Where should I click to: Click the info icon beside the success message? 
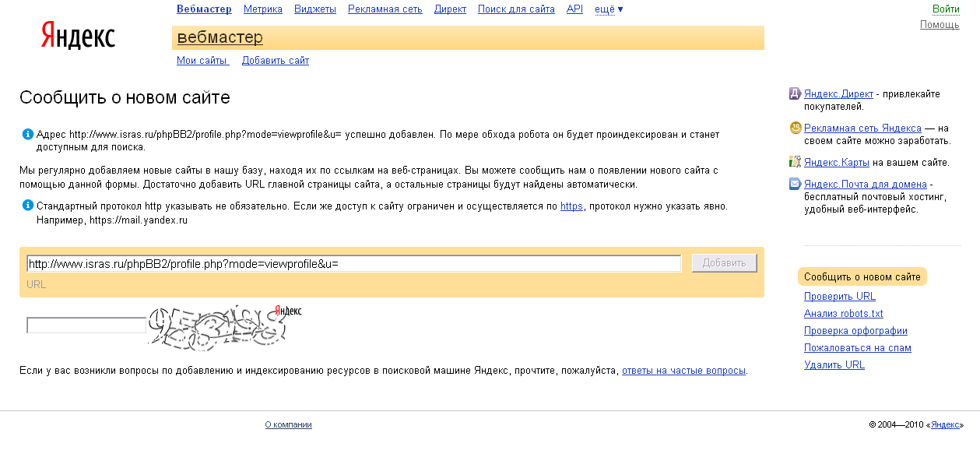coord(28,134)
